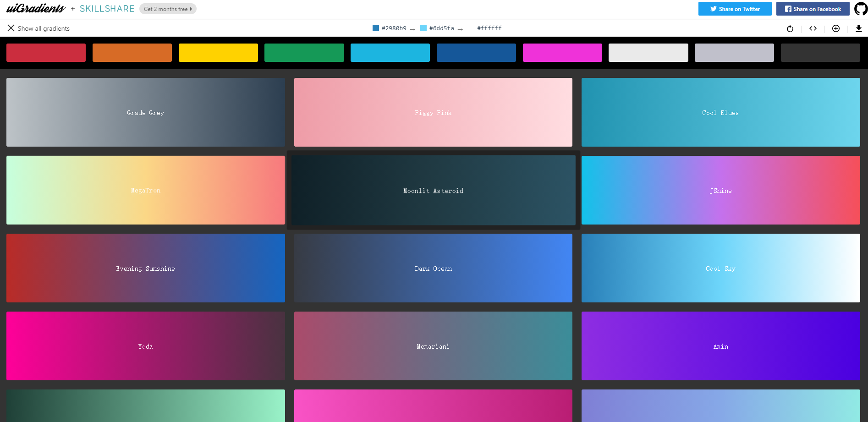Select the Cool Sky gradient

coord(721,268)
